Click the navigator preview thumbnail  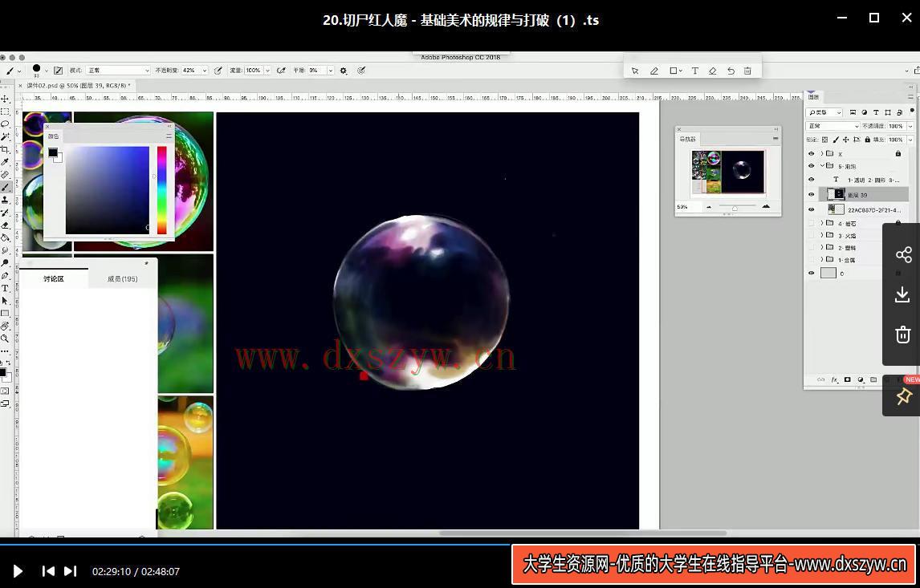[x=728, y=171]
